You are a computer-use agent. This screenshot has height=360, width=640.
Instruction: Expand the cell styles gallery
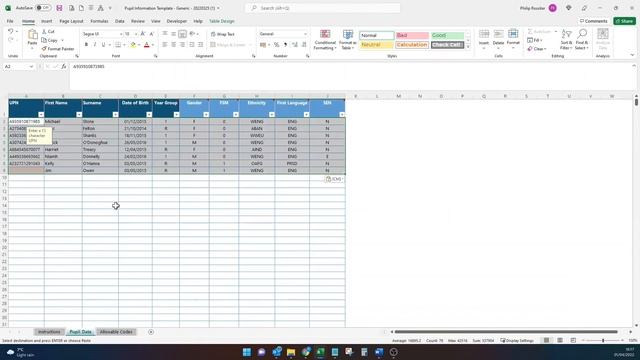click(x=468, y=47)
